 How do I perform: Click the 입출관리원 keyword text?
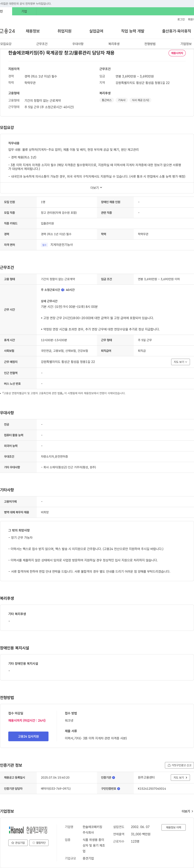(x=47, y=223)
